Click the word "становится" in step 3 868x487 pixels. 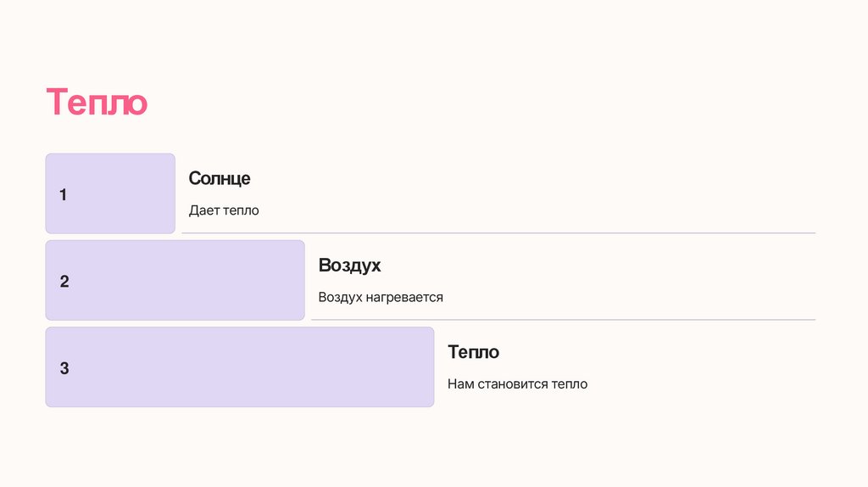512,384
